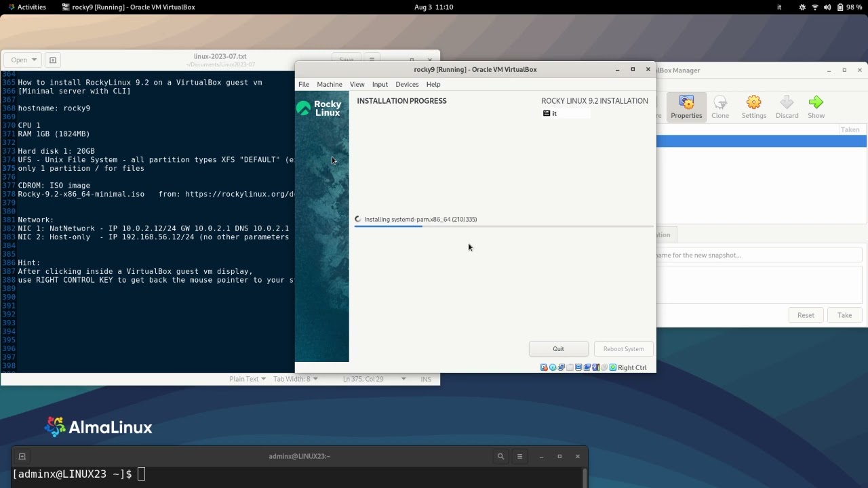Click the mouse integration status icon

(x=604, y=367)
